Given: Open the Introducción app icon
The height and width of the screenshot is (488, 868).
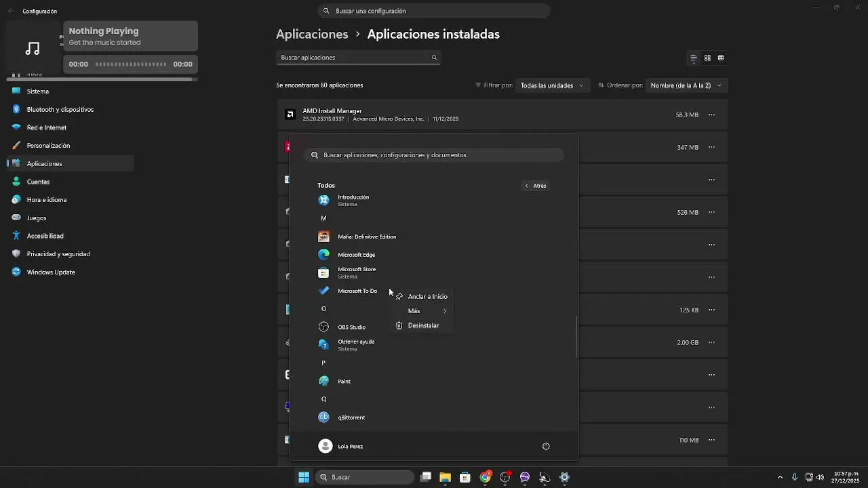Looking at the screenshot, I should (x=323, y=201).
